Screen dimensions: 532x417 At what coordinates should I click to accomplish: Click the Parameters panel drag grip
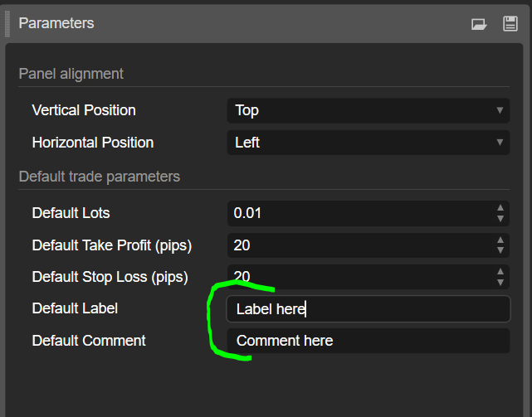tap(7, 24)
